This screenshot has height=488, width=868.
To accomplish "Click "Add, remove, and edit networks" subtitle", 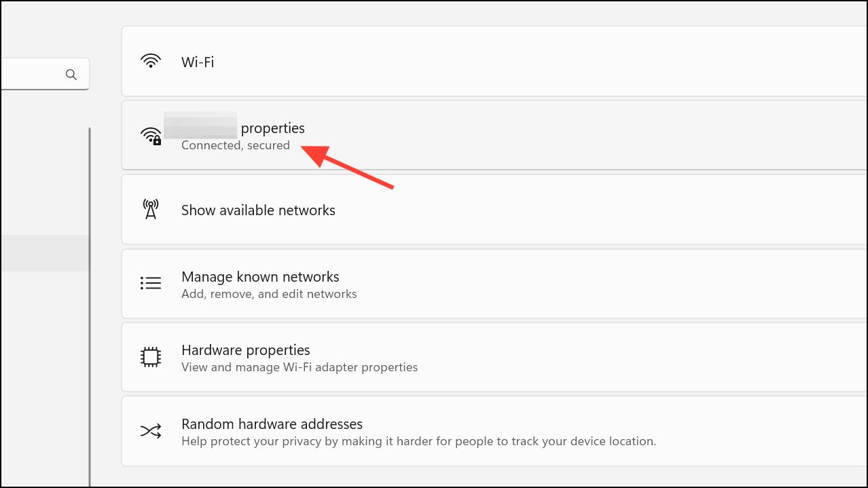I will point(269,294).
